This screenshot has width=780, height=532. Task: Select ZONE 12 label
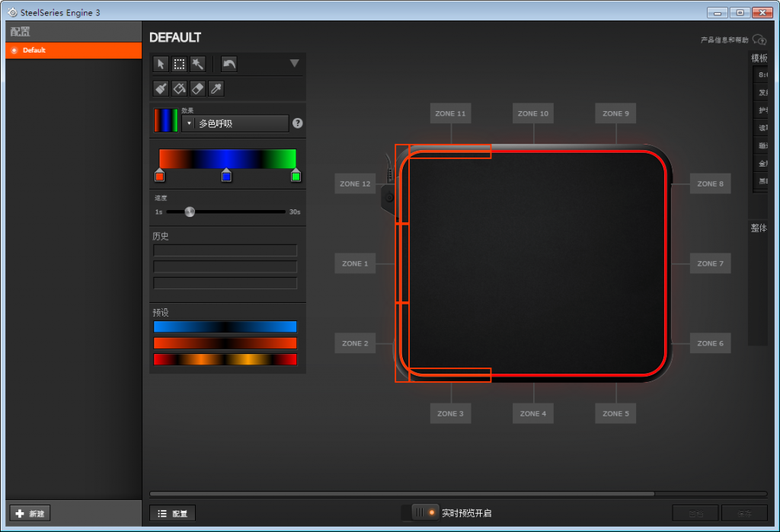click(x=355, y=184)
